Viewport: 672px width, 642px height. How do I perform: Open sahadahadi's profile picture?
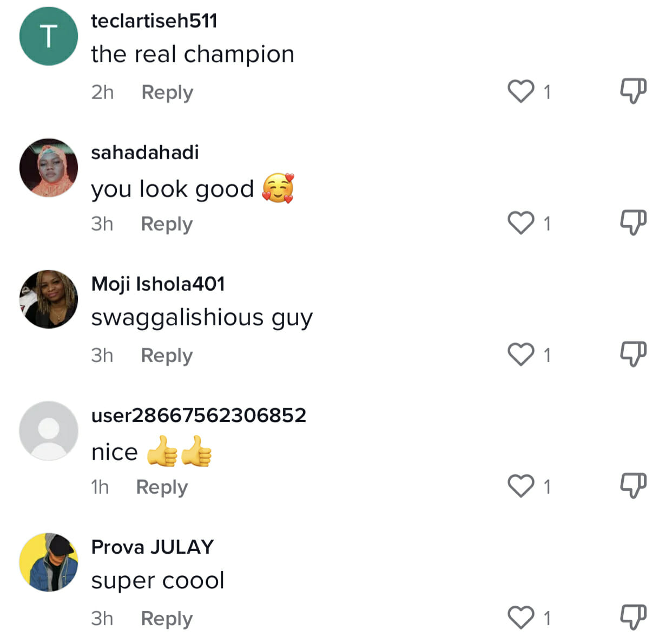point(49,168)
